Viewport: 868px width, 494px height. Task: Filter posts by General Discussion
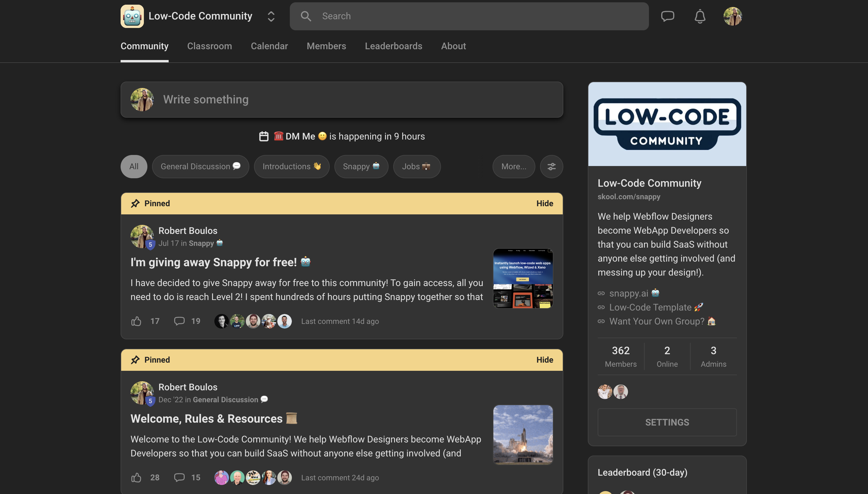[200, 166]
